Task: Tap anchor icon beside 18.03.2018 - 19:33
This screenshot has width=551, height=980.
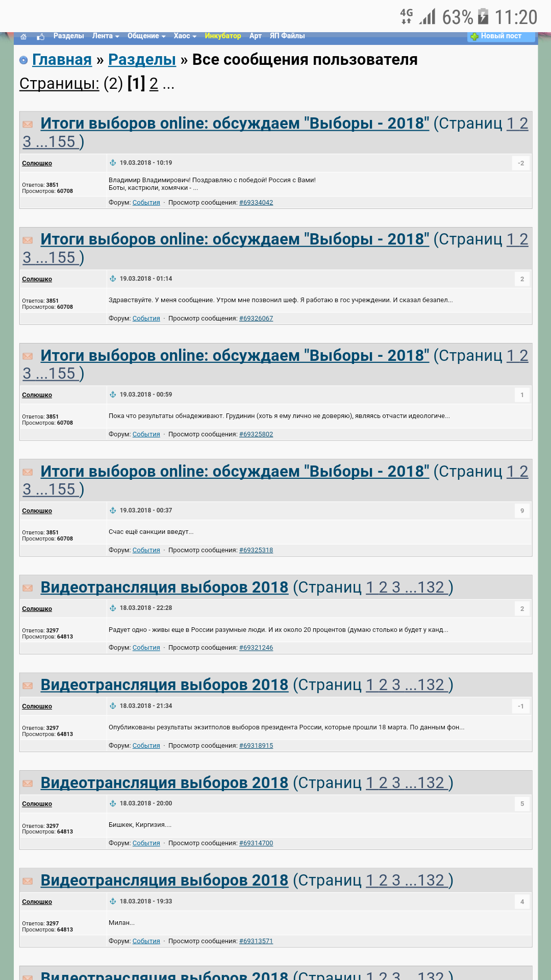Action: pyautogui.click(x=113, y=901)
